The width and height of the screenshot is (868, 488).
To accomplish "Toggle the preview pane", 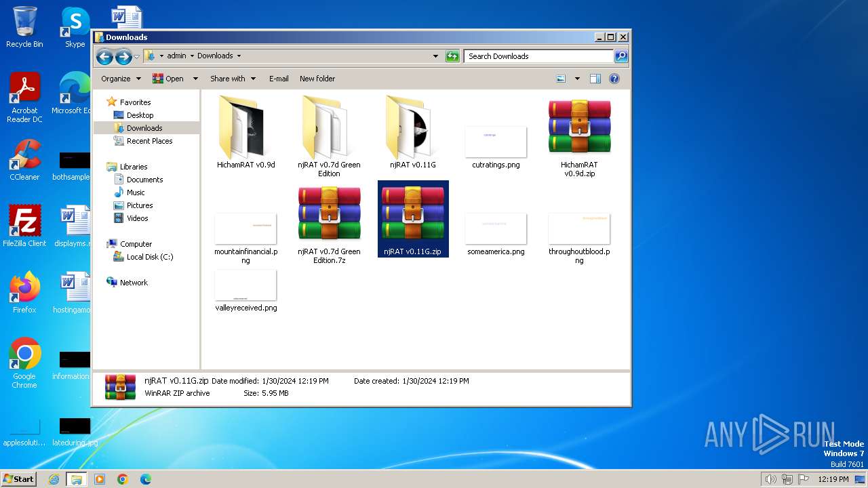I will [595, 79].
